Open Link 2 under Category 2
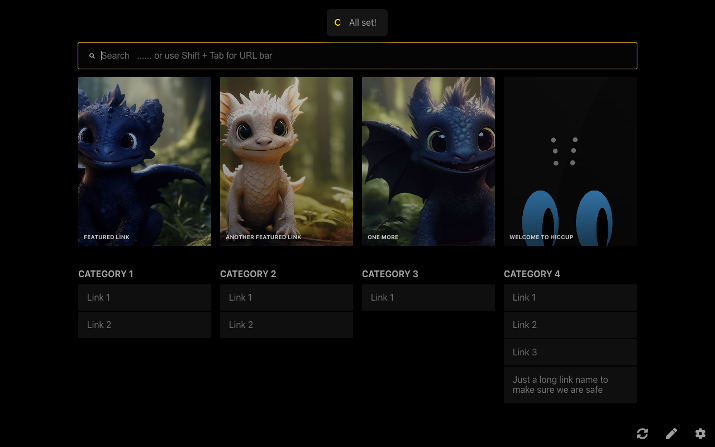Image resolution: width=715 pixels, height=447 pixels. (x=286, y=325)
